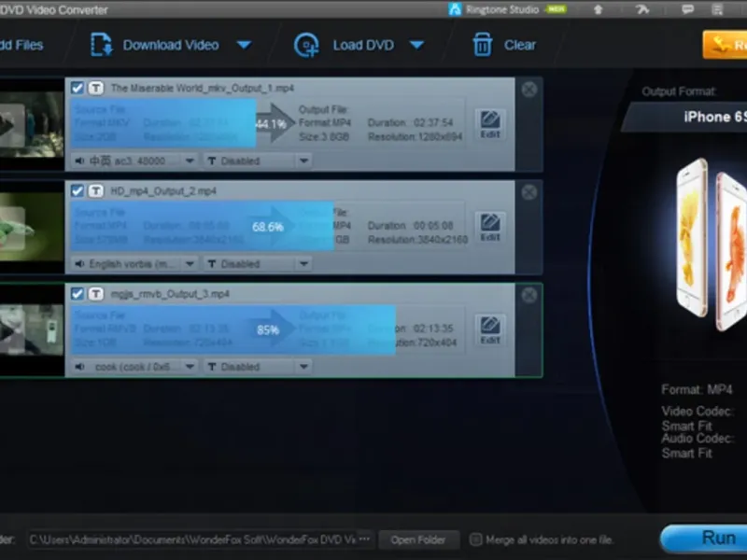Select the mgjs_rmvb_Output_3.mp4 video thumbnail
The image size is (747, 560).
point(32,330)
